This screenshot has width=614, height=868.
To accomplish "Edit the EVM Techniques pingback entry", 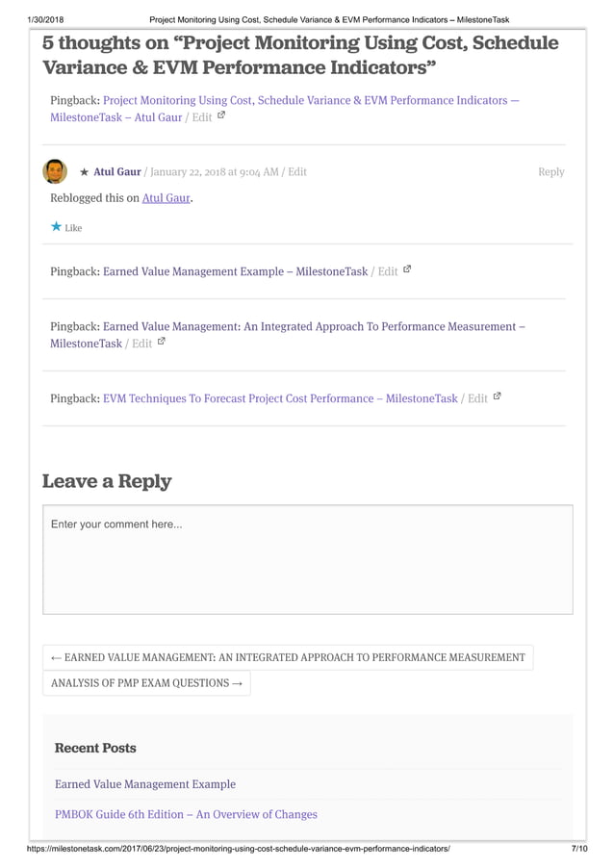I will tap(477, 397).
